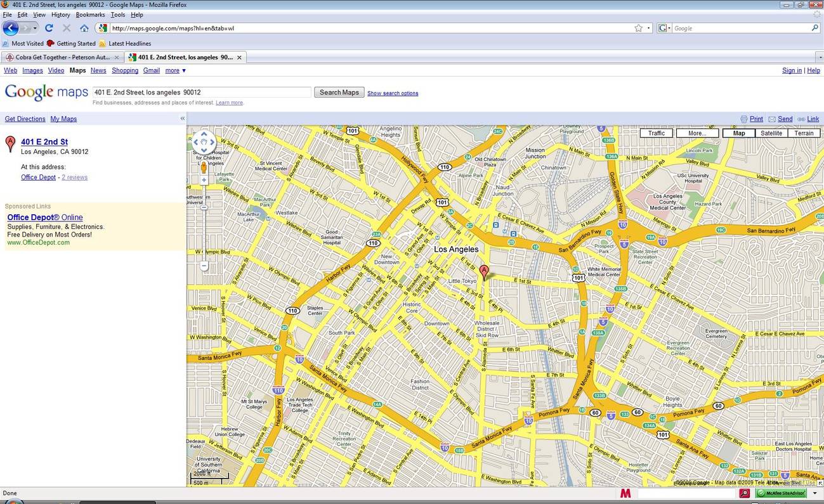
Task: Switch map to Satellite view
Action: pyautogui.click(x=771, y=133)
